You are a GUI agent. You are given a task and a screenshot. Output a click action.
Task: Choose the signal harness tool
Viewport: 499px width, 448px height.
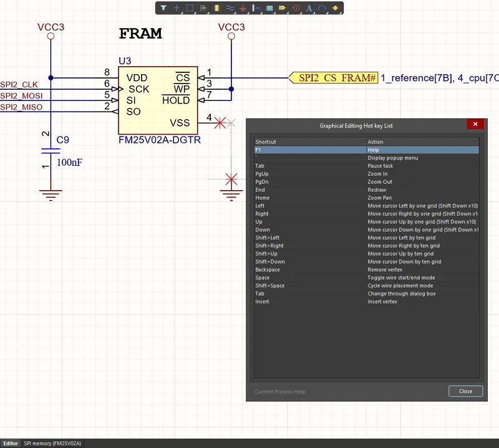click(256, 8)
